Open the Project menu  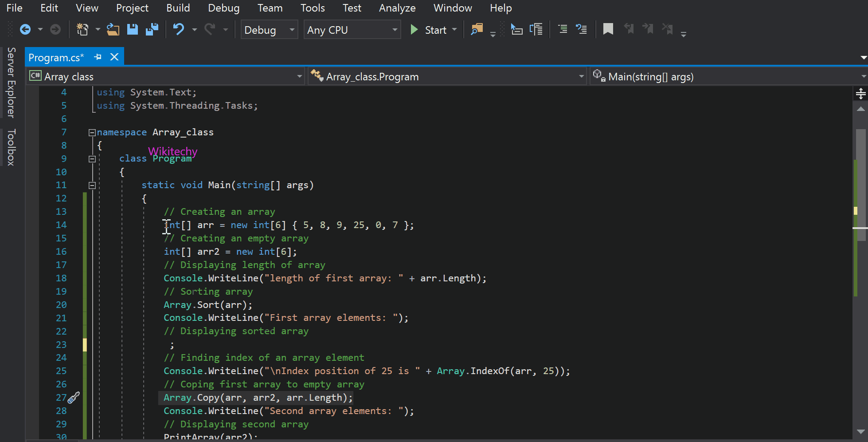click(132, 8)
